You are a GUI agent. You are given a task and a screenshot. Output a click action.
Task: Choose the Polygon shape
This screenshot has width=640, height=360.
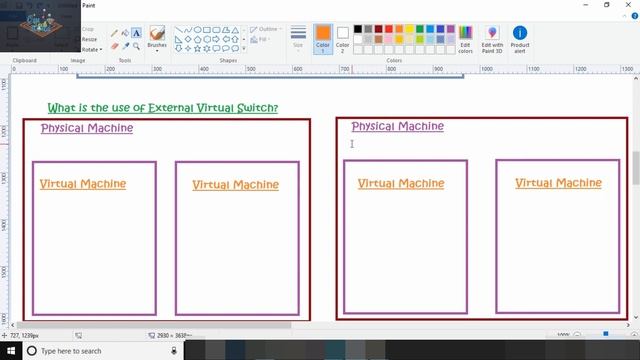(x=226, y=30)
